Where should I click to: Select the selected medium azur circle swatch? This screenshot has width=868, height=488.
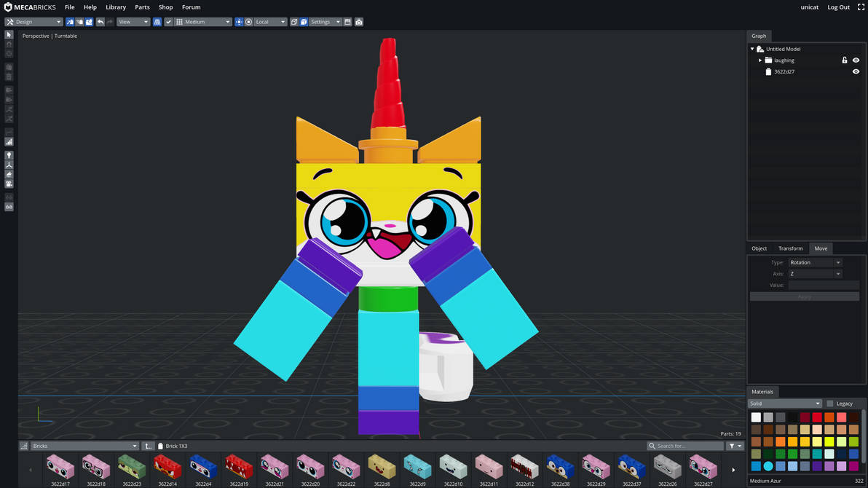click(768, 466)
